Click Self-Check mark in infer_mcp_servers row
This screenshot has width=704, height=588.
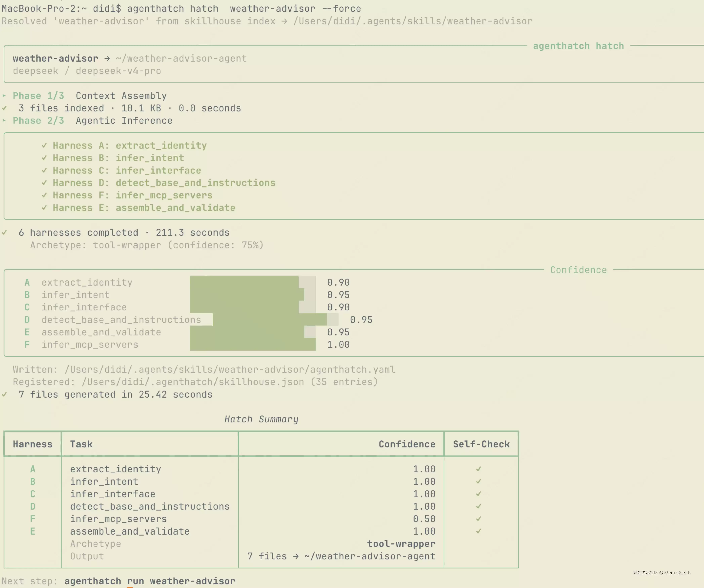pos(479,519)
